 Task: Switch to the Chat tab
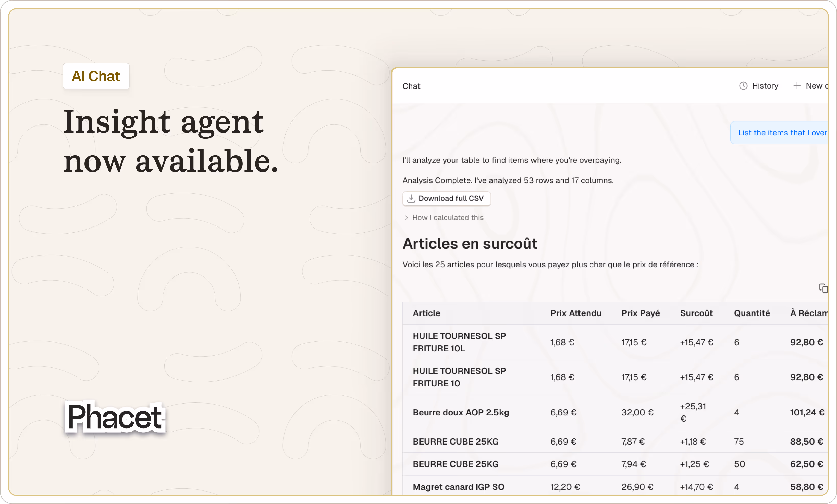coord(411,86)
